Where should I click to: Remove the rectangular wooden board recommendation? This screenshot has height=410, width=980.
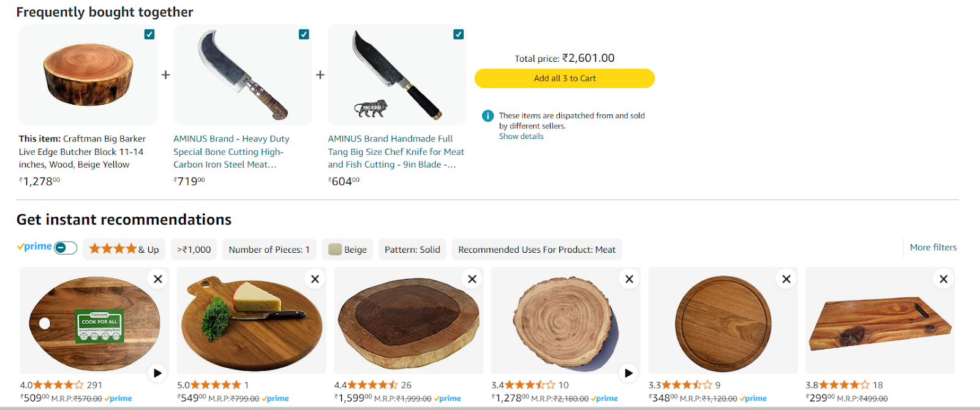click(944, 279)
